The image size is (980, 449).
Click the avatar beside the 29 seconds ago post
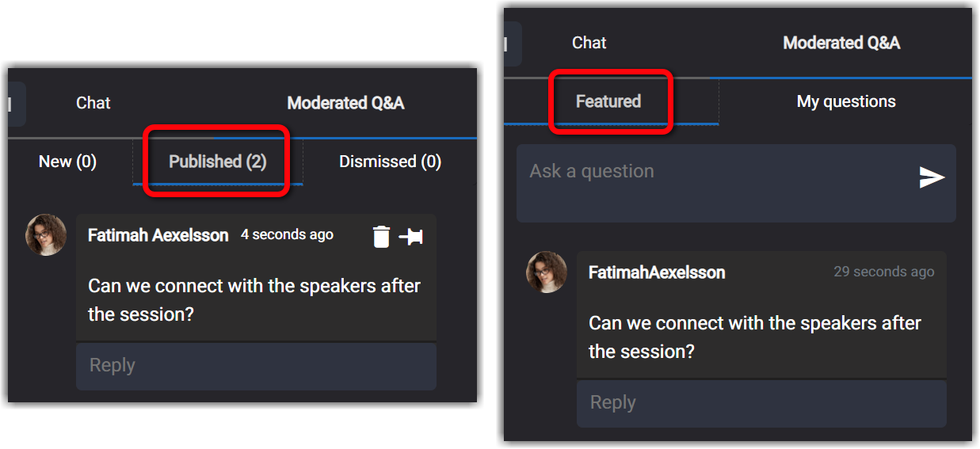pos(547,272)
